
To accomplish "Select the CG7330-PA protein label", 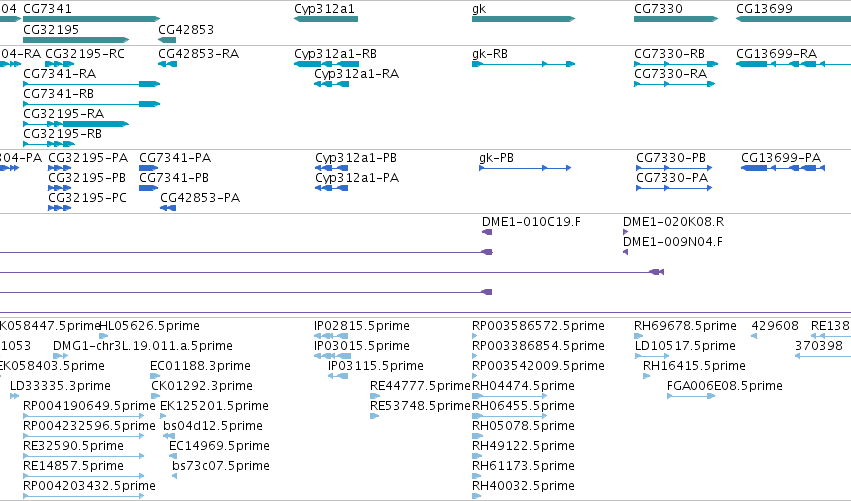I will pyautogui.click(x=672, y=178).
